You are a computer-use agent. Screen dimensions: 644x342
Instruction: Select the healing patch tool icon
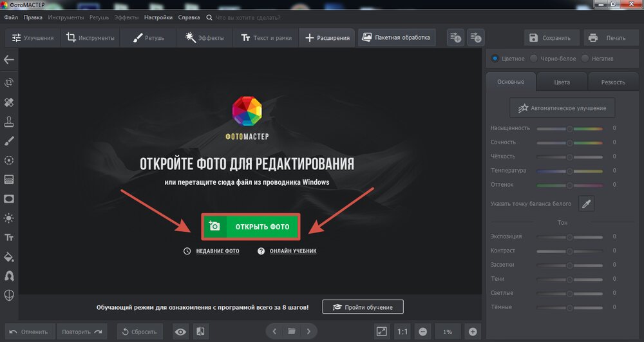(8, 102)
